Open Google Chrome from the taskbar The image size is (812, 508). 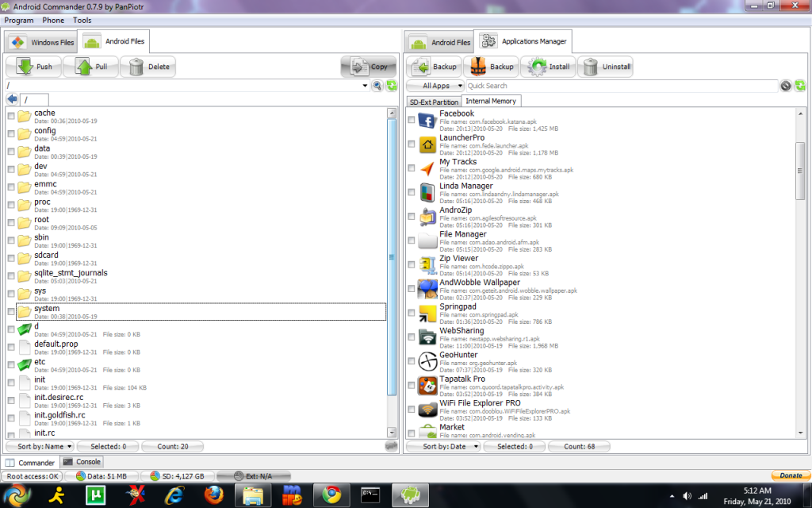click(331, 495)
